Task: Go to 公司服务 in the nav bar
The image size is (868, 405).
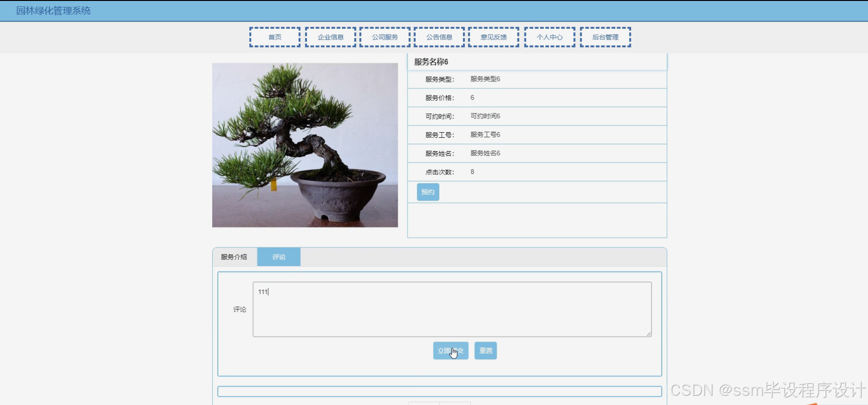Action: [385, 37]
